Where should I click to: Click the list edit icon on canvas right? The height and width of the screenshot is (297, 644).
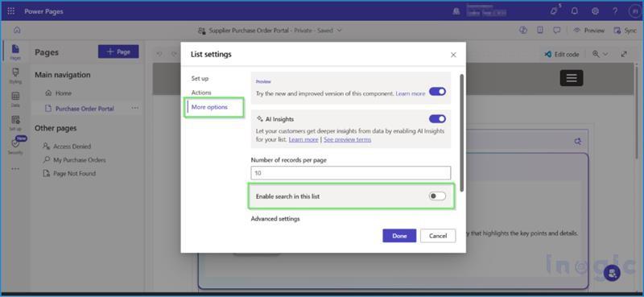click(x=577, y=142)
